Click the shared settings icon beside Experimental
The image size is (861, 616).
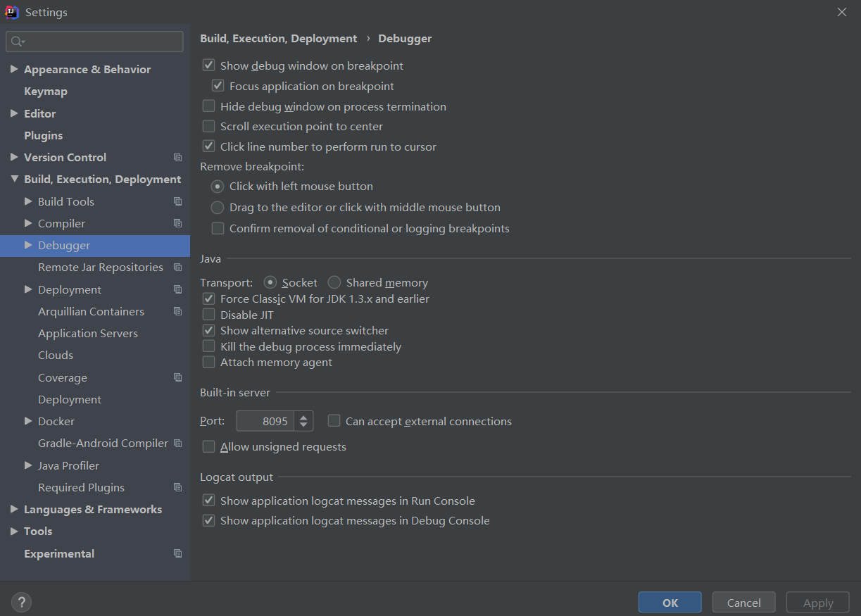pyautogui.click(x=177, y=553)
